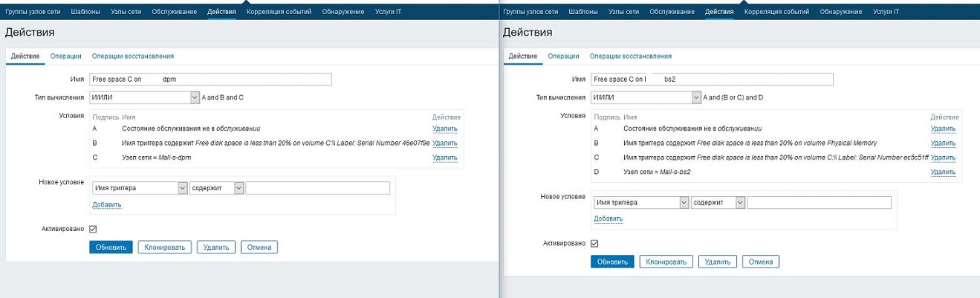Open Действия menu in left window
Viewport: 980px width, 298px height.
(x=221, y=12)
